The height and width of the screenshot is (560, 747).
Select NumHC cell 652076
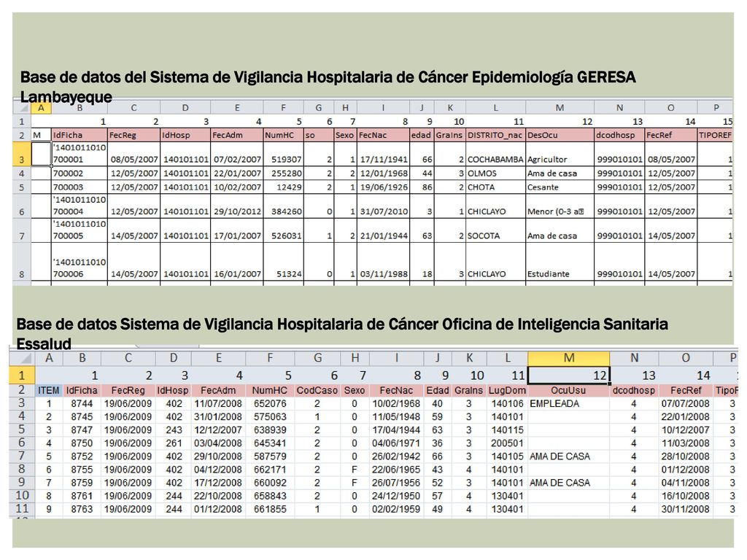pos(270,403)
